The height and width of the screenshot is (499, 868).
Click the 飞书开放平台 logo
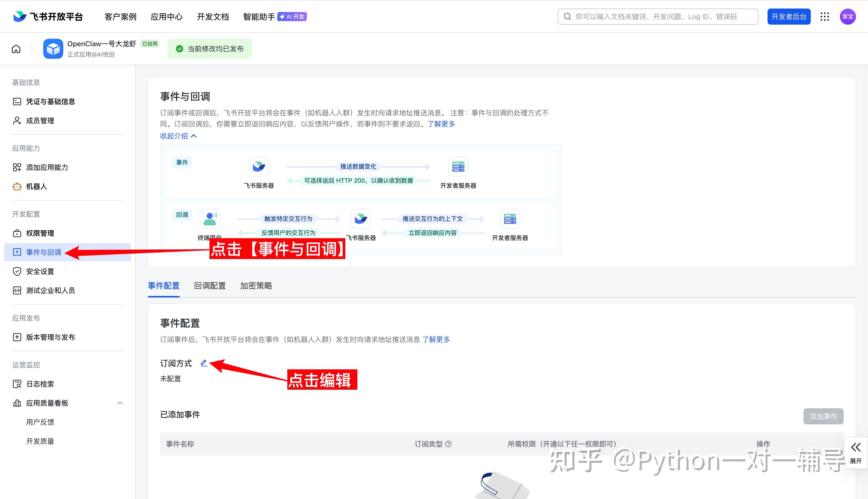coord(48,17)
